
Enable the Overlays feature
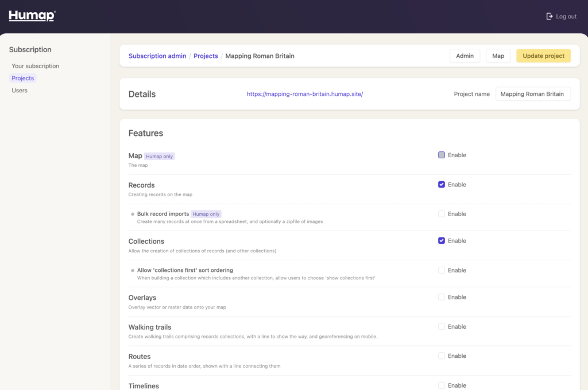(x=442, y=297)
